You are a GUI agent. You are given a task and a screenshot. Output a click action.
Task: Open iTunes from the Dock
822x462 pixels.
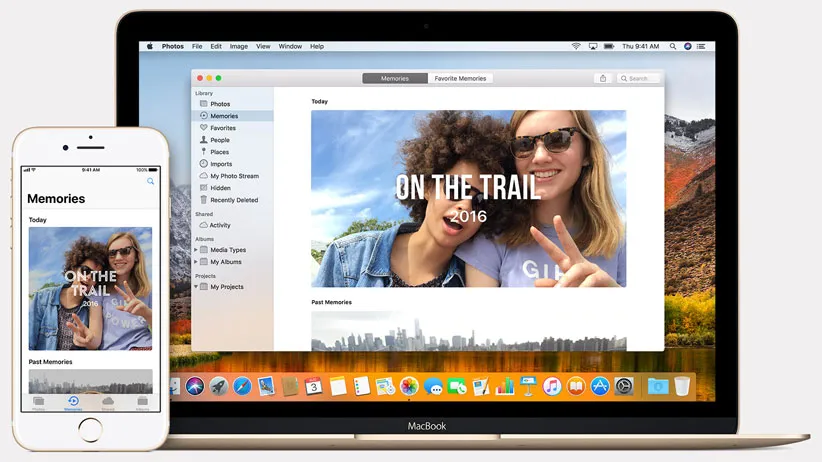click(552, 386)
